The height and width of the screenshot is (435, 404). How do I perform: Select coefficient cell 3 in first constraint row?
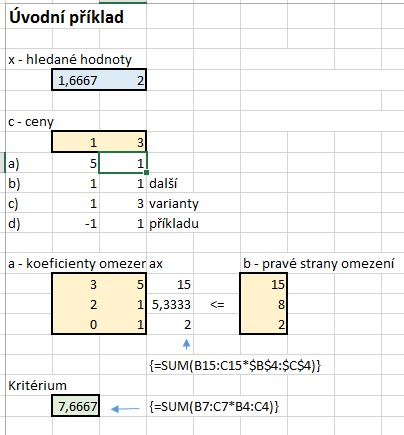76,284
